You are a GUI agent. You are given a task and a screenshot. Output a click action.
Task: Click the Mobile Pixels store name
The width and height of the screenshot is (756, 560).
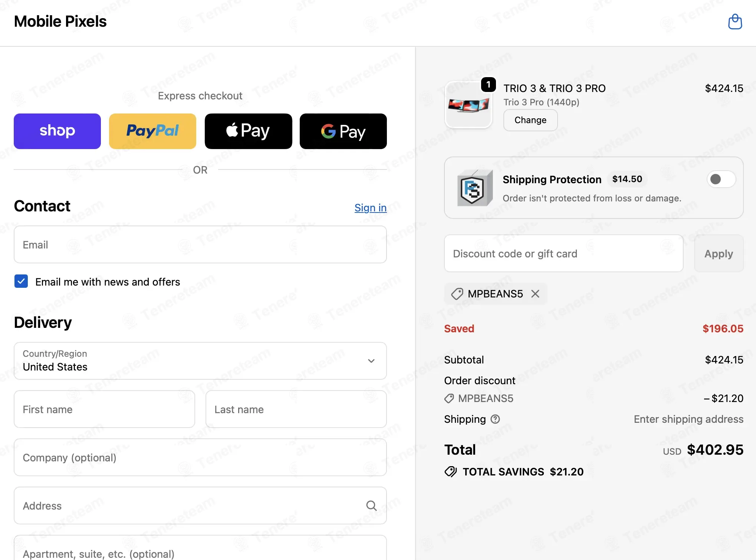click(x=60, y=22)
